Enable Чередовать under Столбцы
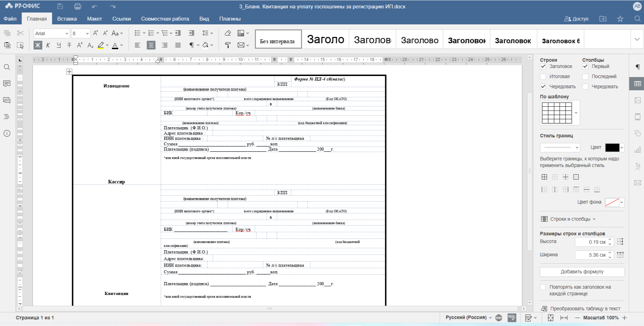Viewport: 644px width, 326px height. pyautogui.click(x=585, y=86)
